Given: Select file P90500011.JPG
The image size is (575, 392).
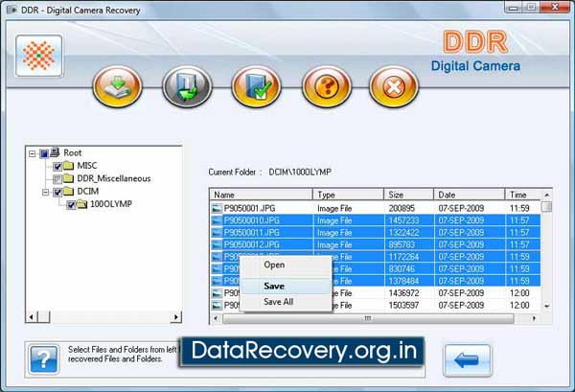Looking at the screenshot, I should click(x=251, y=233).
